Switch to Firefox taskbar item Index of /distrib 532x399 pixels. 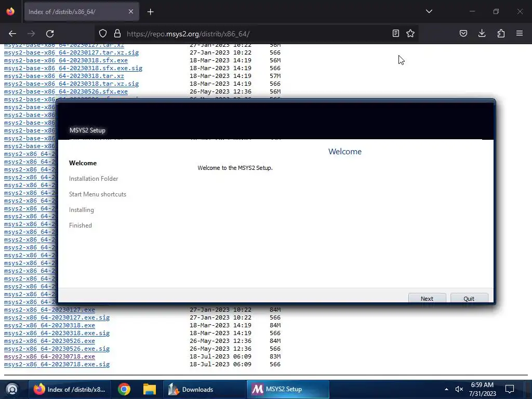(70, 389)
